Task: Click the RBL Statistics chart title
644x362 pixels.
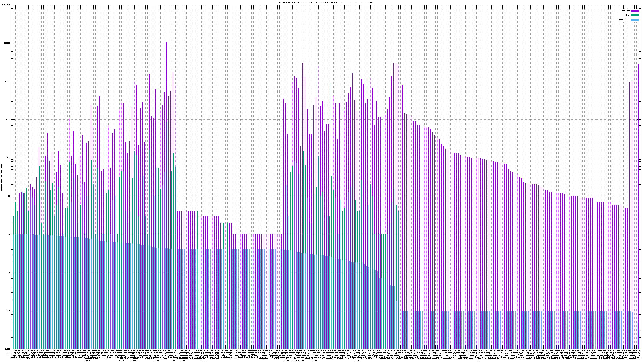Action: [x=325, y=2]
